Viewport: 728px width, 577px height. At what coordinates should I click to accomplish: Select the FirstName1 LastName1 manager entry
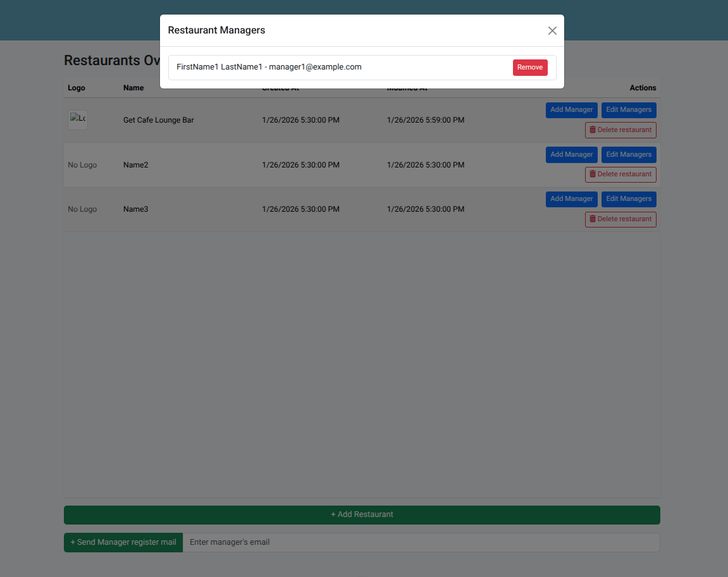[269, 67]
